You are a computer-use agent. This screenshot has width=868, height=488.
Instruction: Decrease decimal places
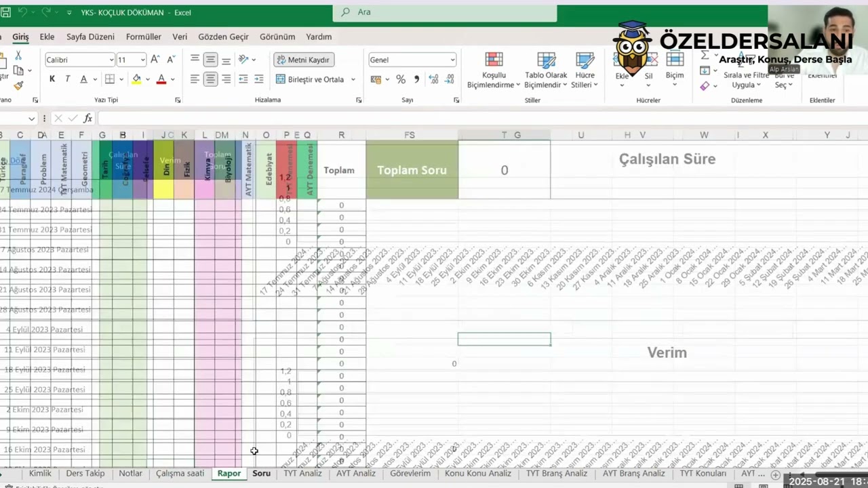coord(450,79)
